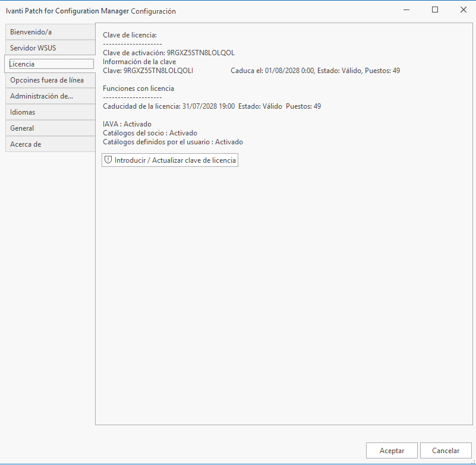Open the Bienvenido/a tab

tap(50, 31)
